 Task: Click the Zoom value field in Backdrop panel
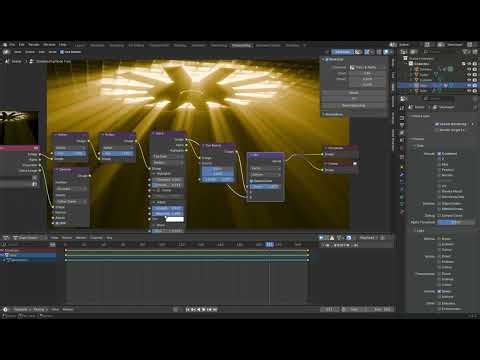pyautogui.click(x=367, y=73)
